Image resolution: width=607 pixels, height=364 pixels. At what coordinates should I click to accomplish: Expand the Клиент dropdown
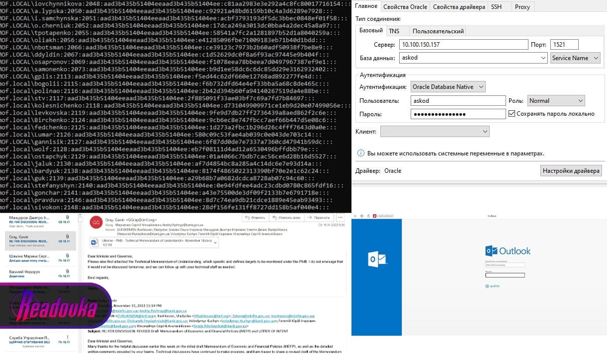point(434,131)
